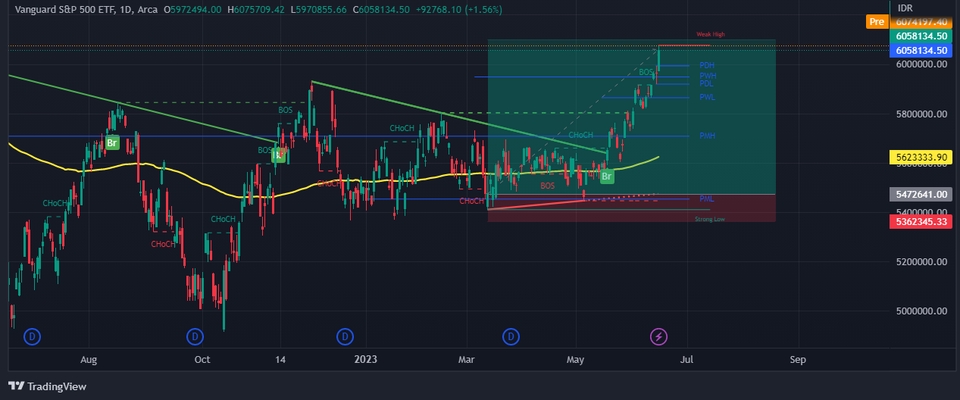Click the PMH level label
Viewport: 960px width, 400px height.
click(x=708, y=135)
